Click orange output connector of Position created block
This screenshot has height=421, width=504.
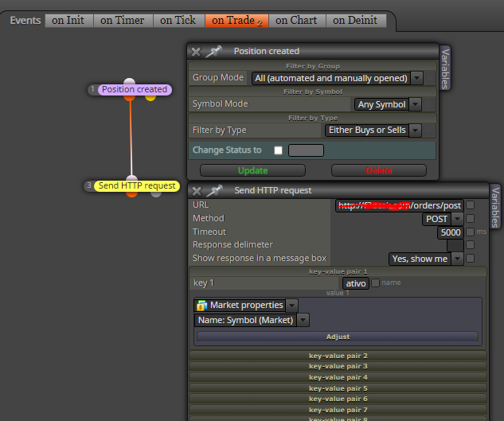[129, 97]
